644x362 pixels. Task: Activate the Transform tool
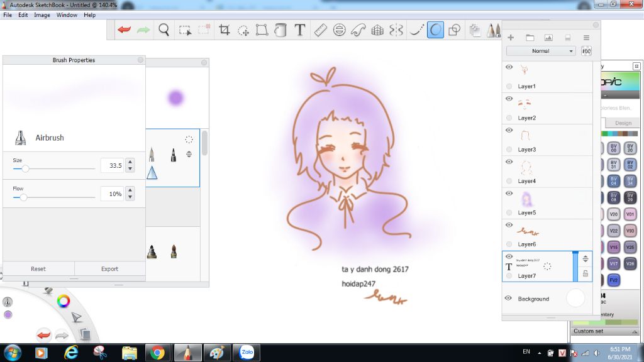(262, 30)
